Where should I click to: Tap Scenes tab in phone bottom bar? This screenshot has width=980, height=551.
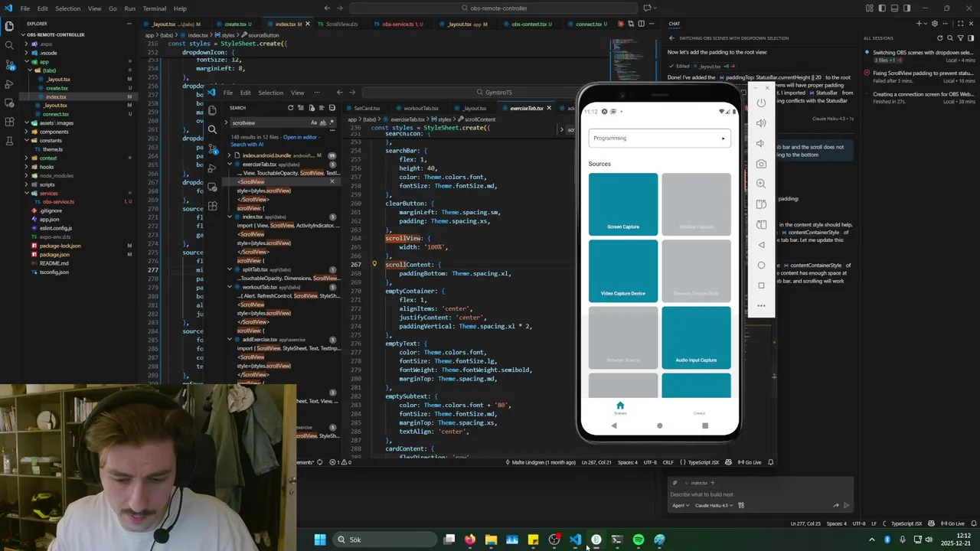[x=620, y=408]
